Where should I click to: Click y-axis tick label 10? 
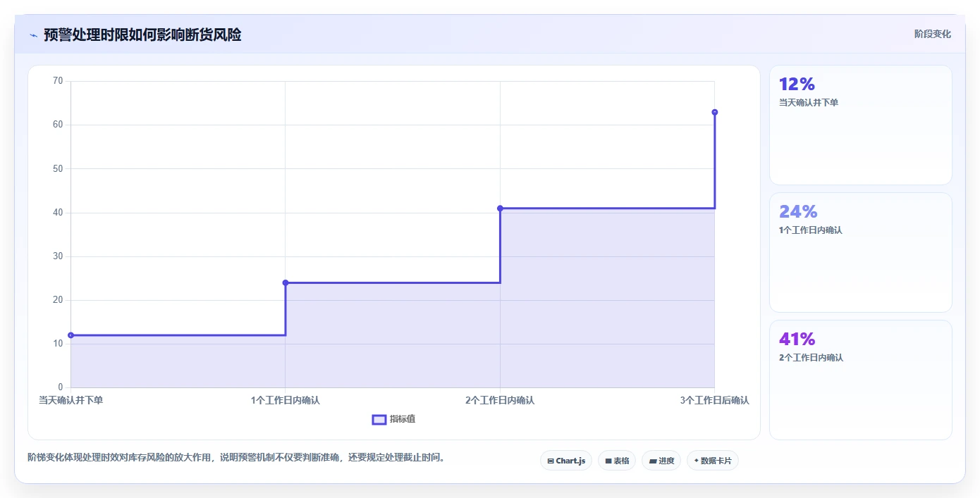click(58, 344)
